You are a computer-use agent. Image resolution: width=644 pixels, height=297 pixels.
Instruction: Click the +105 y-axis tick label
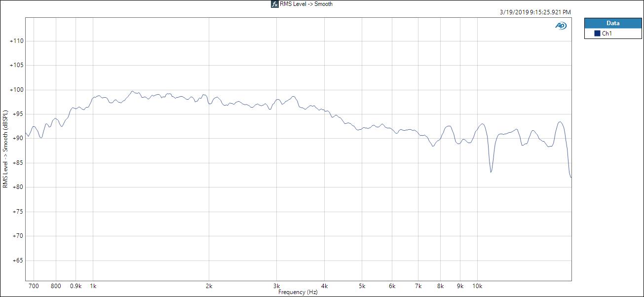[x=17, y=65]
